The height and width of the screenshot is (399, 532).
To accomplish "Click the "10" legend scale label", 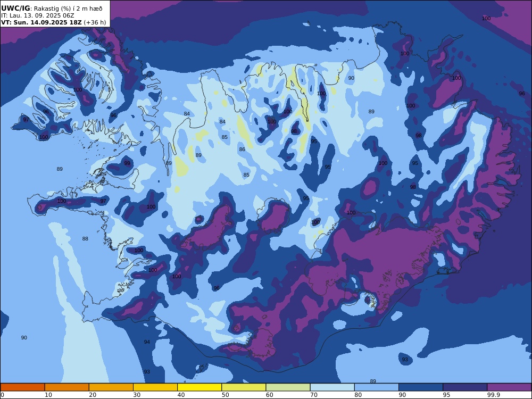I will click(48, 395).
